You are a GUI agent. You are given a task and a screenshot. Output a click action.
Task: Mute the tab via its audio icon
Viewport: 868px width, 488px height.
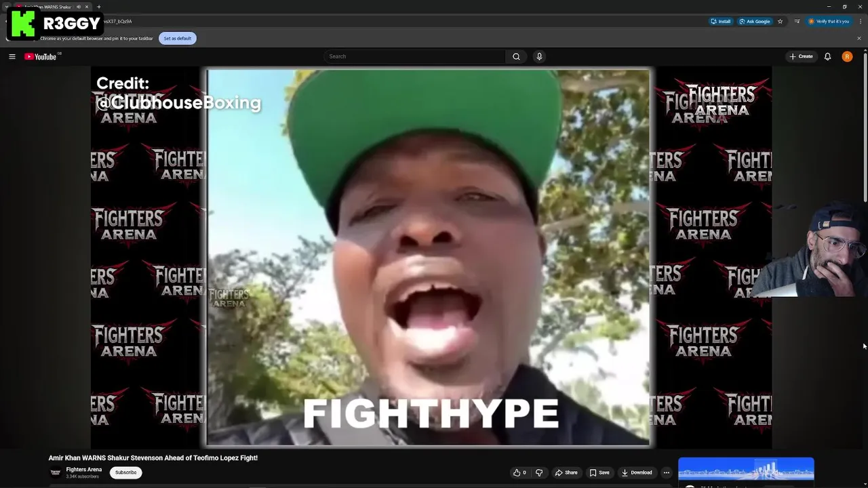[79, 7]
